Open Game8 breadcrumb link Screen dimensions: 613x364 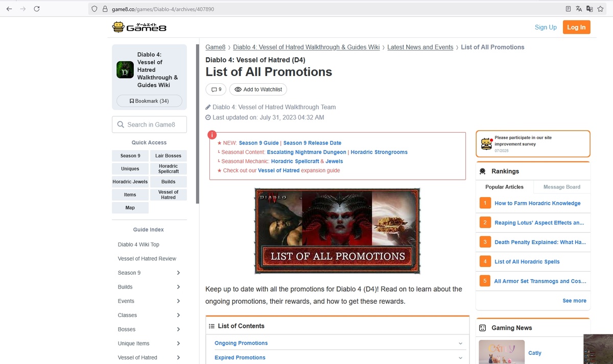(x=215, y=47)
